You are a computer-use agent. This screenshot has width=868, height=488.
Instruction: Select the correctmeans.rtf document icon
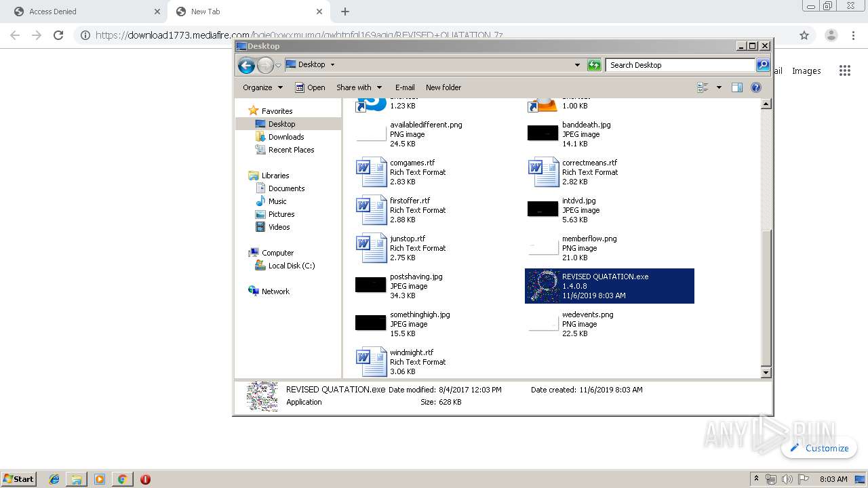tap(543, 172)
